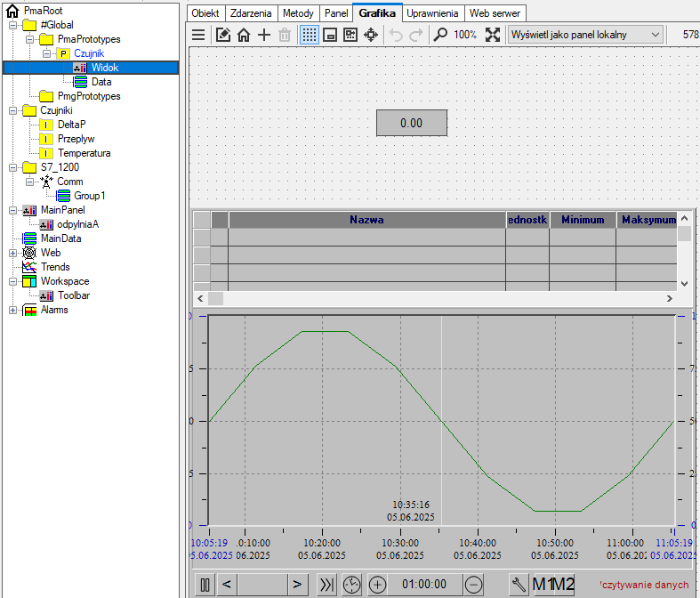Switch to the Zdarzenia tab

click(251, 13)
